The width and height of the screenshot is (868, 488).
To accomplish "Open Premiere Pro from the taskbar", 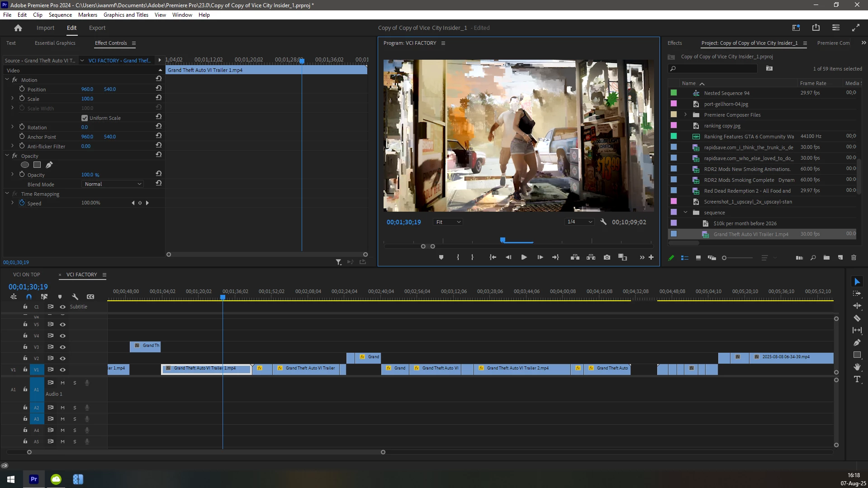I will pyautogui.click(x=34, y=479).
